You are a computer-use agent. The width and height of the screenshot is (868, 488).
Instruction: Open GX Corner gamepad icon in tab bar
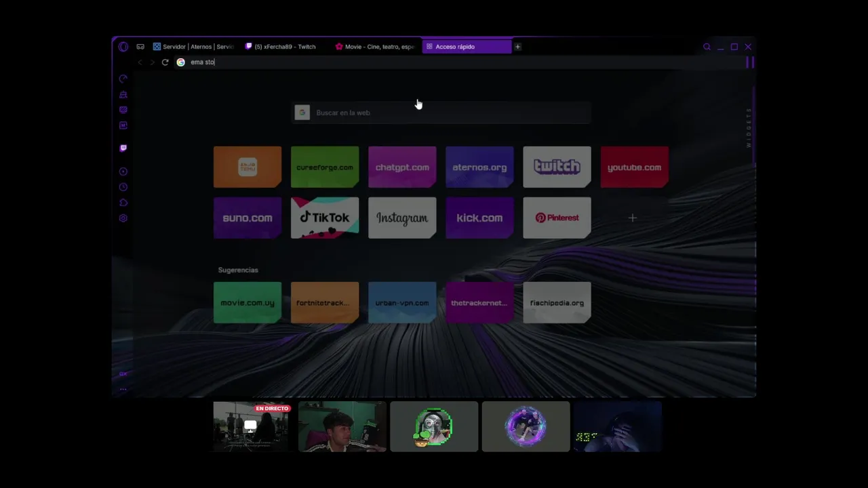(140, 47)
